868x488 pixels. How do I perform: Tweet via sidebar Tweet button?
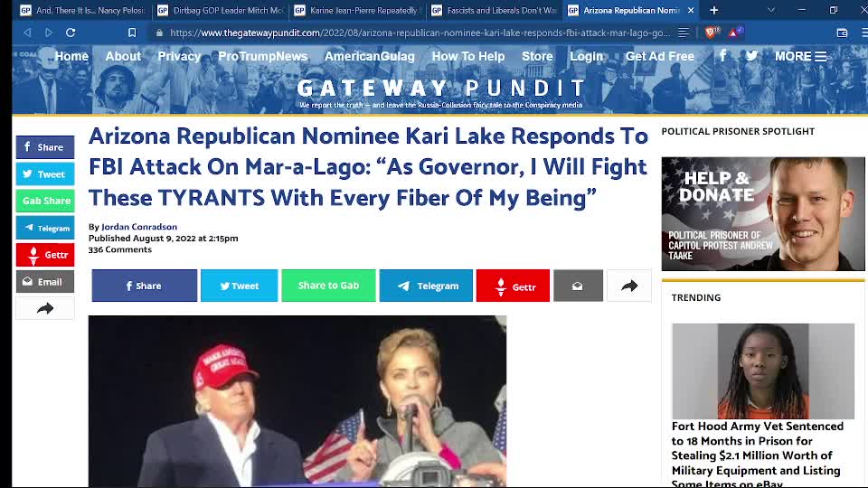[x=45, y=174]
